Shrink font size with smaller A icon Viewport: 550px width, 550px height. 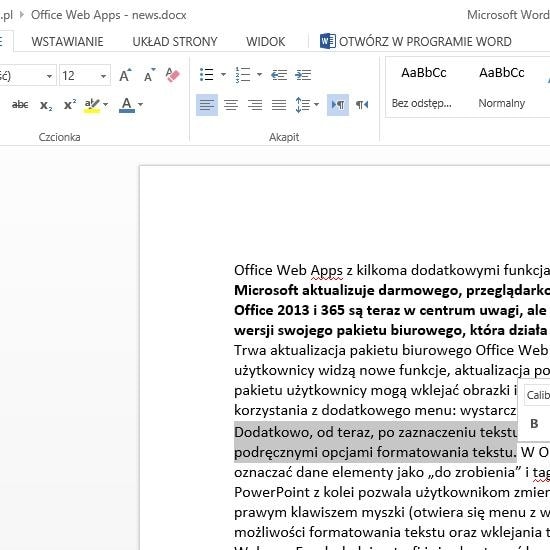point(149,75)
